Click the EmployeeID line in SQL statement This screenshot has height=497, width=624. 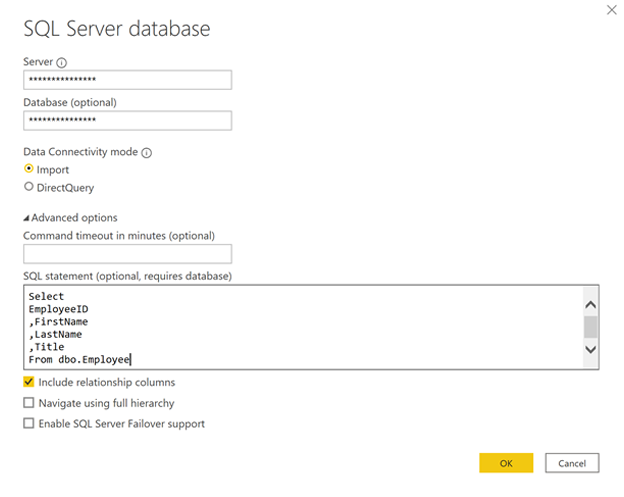tap(59, 310)
